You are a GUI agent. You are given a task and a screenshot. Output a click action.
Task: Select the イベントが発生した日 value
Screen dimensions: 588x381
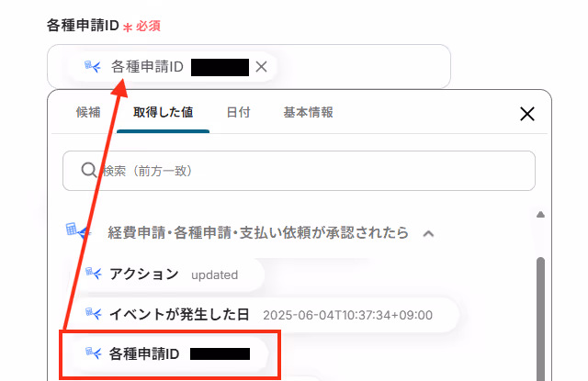click(266, 315)
